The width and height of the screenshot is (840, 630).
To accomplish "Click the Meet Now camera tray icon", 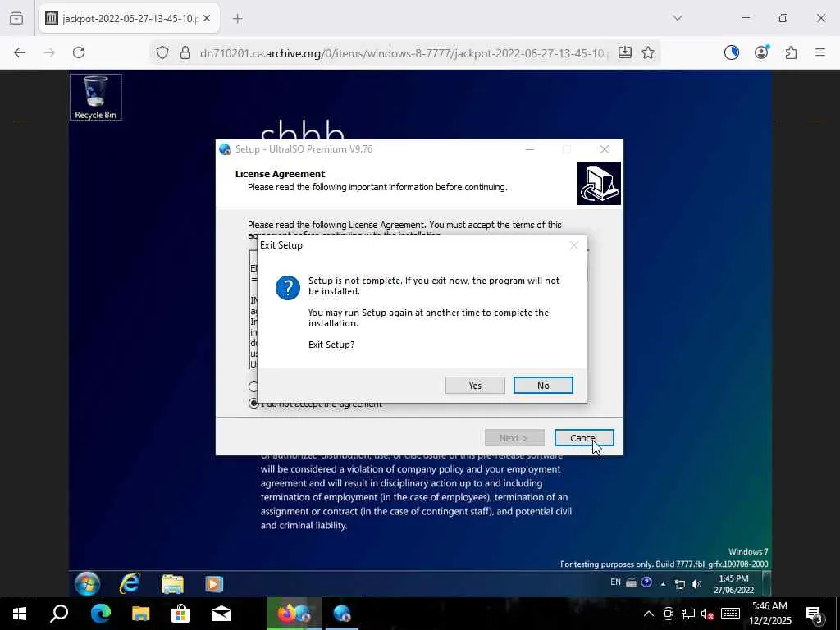I will (669, 614).
